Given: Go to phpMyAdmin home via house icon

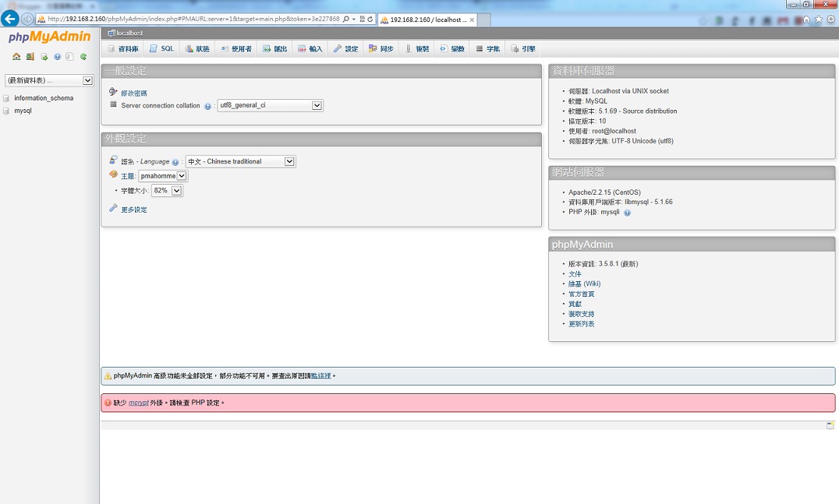Looking at the screenshot, I should click(16, 57).
